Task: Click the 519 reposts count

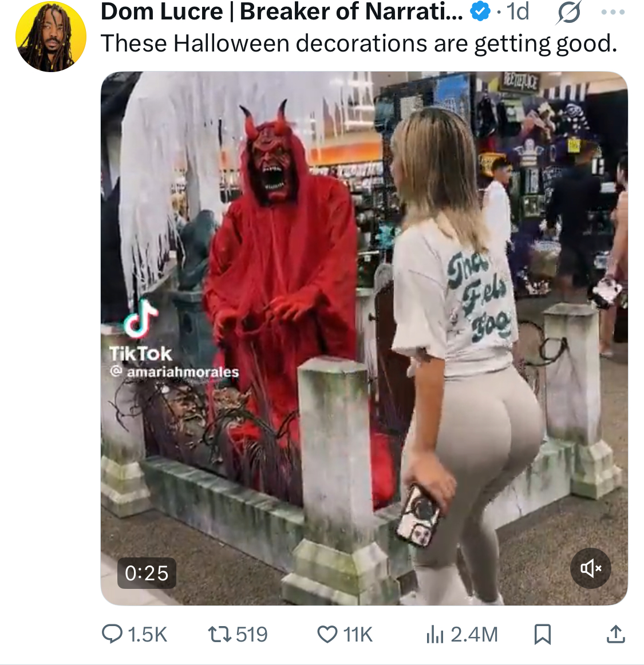Action: pos(251,635)
